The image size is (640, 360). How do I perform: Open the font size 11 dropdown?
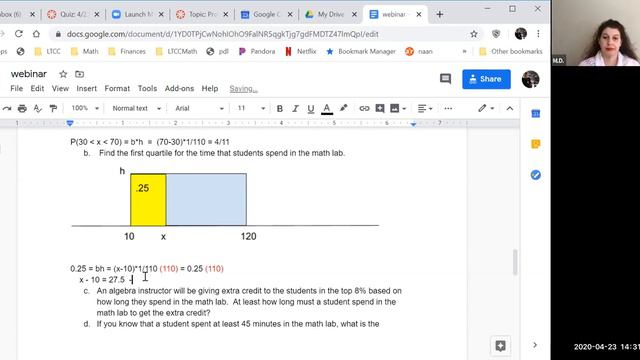click(x=251, y=108)
